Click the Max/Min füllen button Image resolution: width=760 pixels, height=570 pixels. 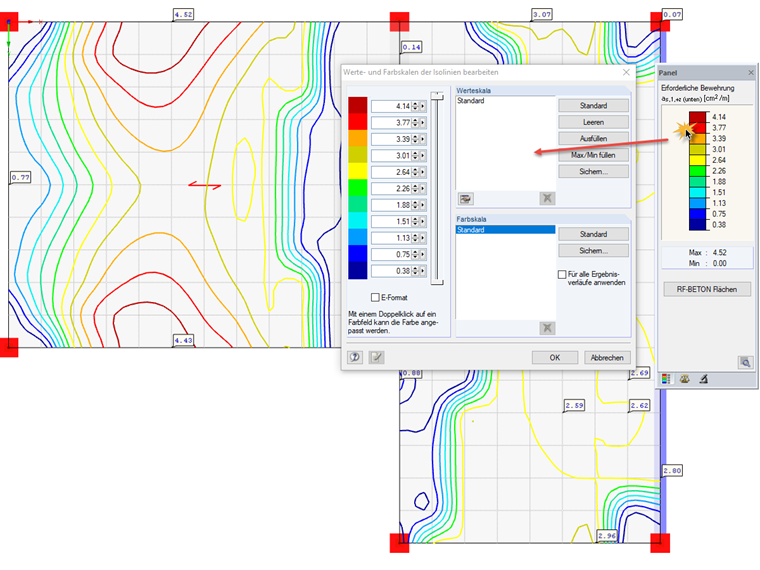[593, 155]
